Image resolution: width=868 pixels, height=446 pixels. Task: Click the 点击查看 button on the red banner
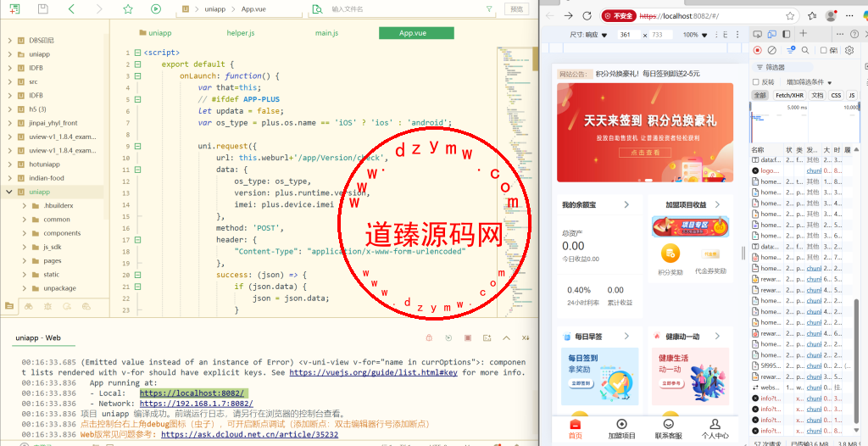(x=645, y=153)
